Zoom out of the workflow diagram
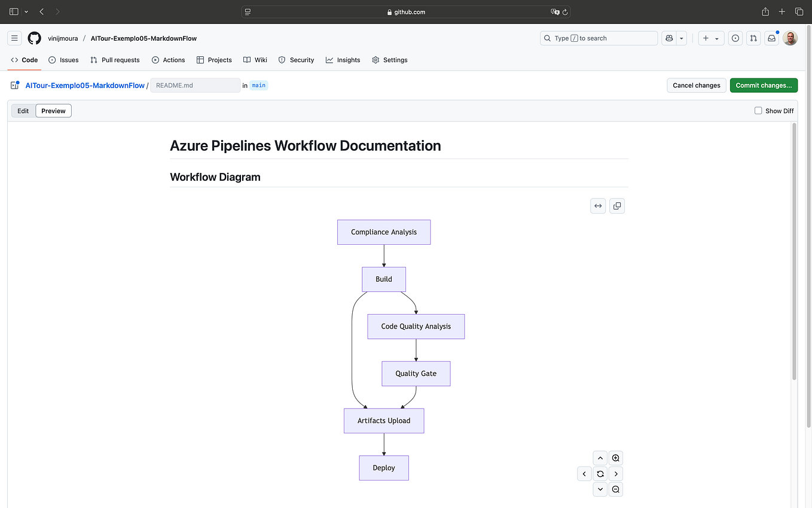Viewport: 812px width, 508px height. click(615, 489)
